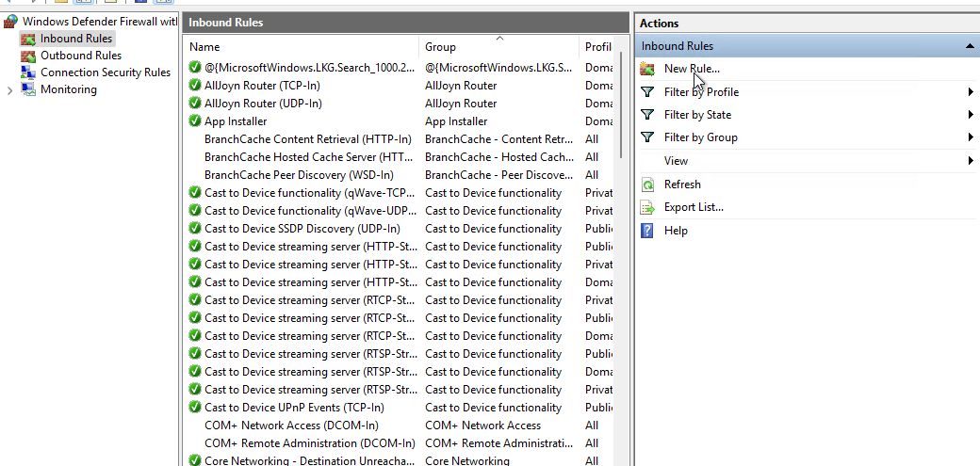Select the Monitoring node icon in tree
The width and height of the screenshot is (980, 466).
point(28,89)
